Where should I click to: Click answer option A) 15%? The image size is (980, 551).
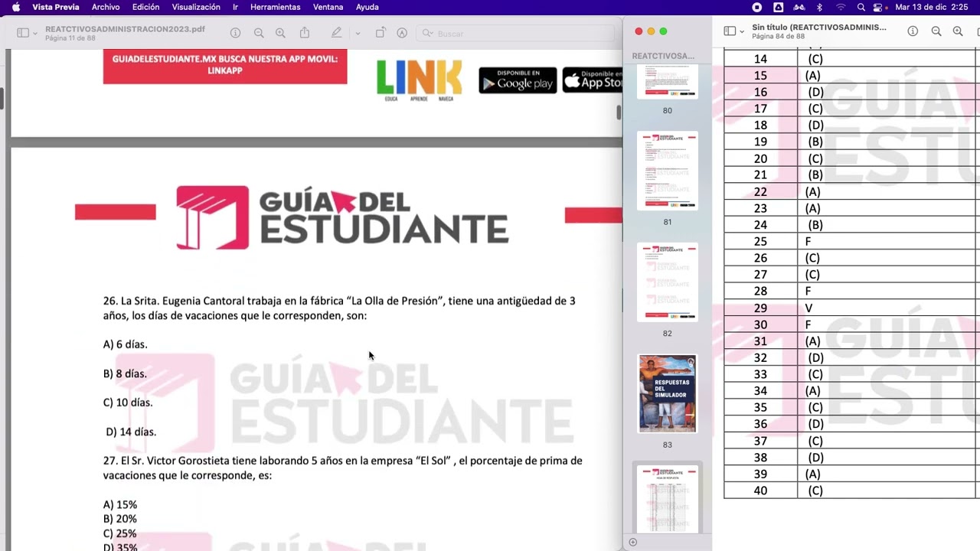coord(120,505)
